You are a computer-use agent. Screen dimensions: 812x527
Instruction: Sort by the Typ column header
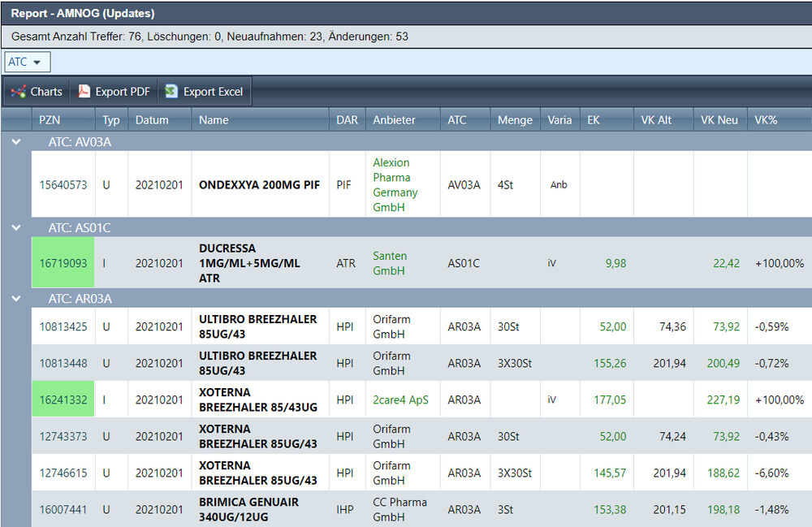(x=111, y=120)
